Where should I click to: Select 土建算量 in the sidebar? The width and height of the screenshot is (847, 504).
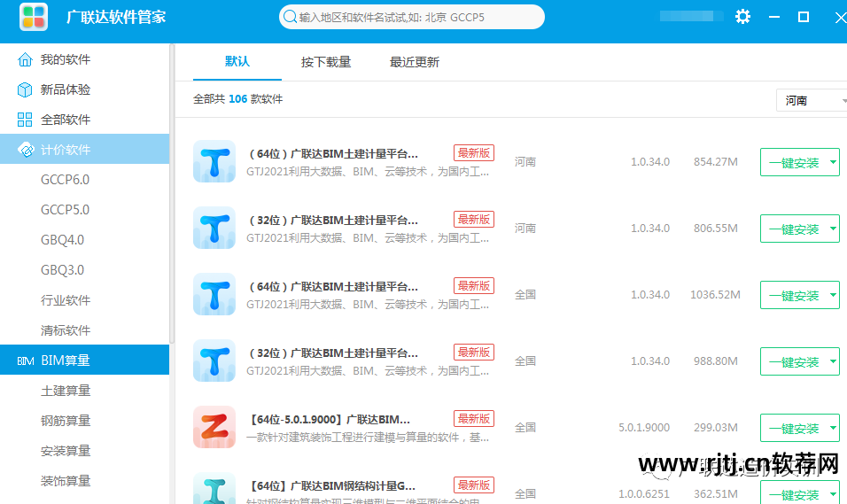[x=66, y=391]
